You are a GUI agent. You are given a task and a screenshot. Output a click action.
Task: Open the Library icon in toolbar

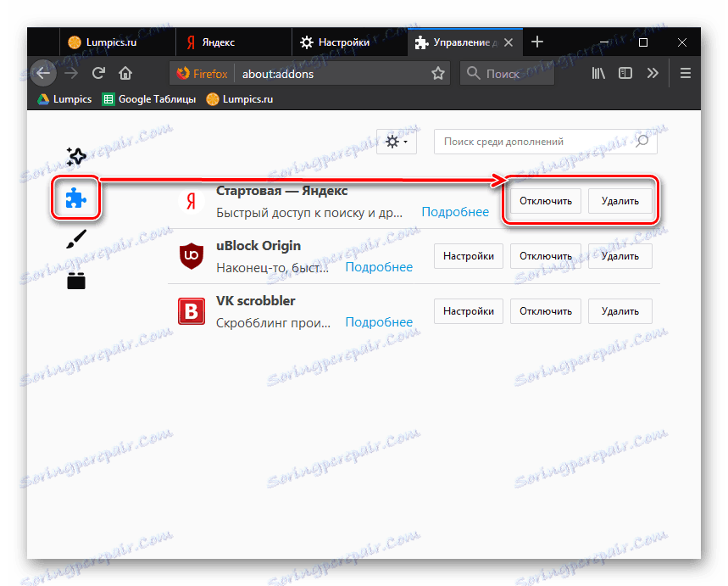(x=598, y=73)
